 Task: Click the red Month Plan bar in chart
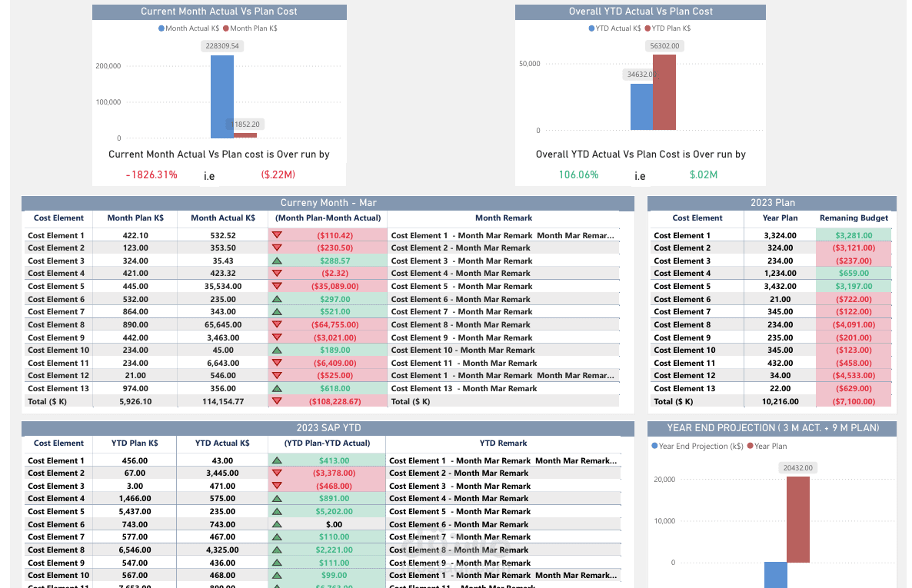(245, 135)
